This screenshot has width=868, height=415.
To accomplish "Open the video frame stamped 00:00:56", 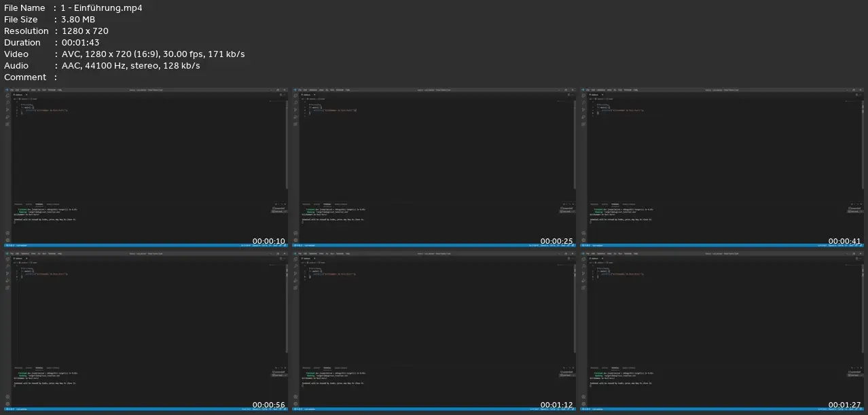I will 145,331.
